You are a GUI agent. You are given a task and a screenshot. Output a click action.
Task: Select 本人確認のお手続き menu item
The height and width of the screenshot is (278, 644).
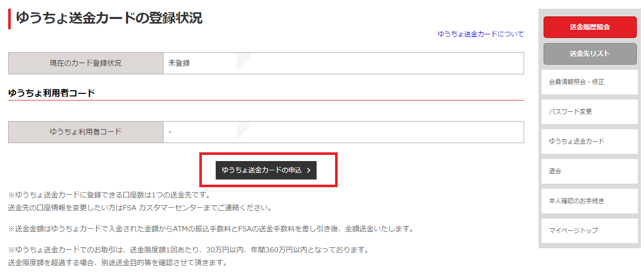(590, 201)
